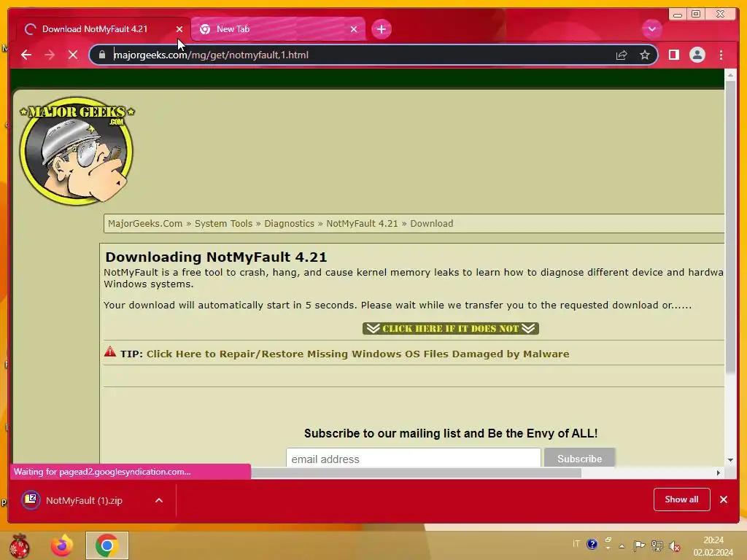Open the Chrome side panel

coord(673,55)
